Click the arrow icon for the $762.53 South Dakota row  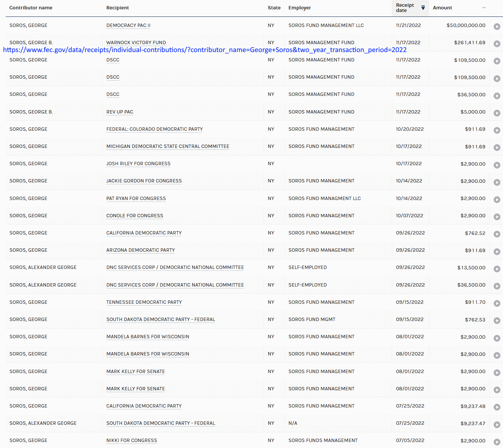tap(497, 321)
